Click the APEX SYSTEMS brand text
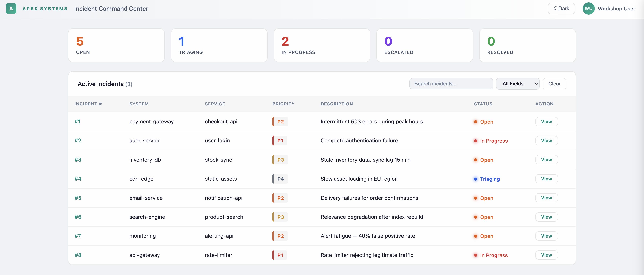Screen dimensions: 644x275 tap(45, 9)
